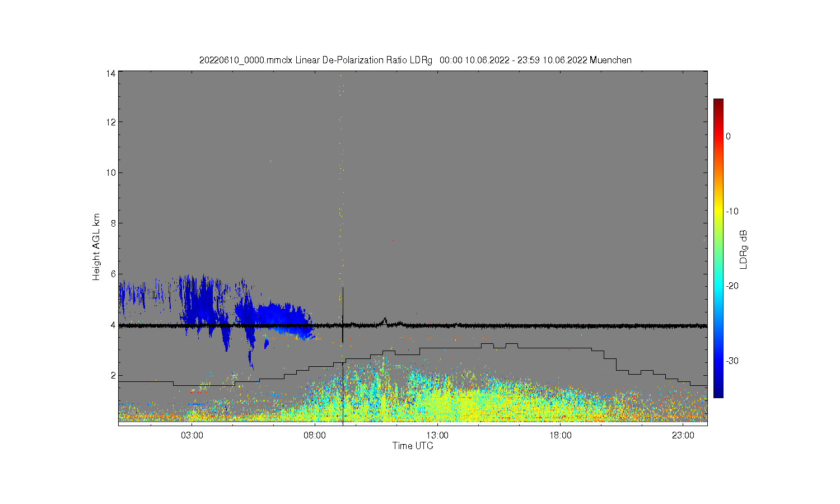This screenshot has width=840, height=504.
Task: Click the 'Time UTC' axis label
Action: click(x=413, y=446)
